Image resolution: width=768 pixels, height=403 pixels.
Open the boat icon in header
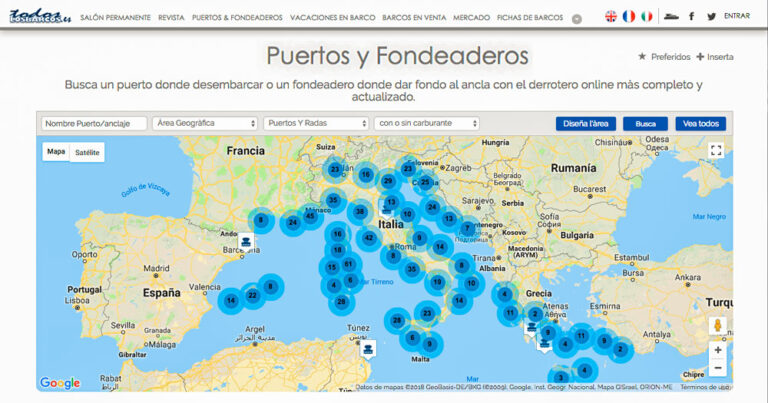(x=671, y=16)
